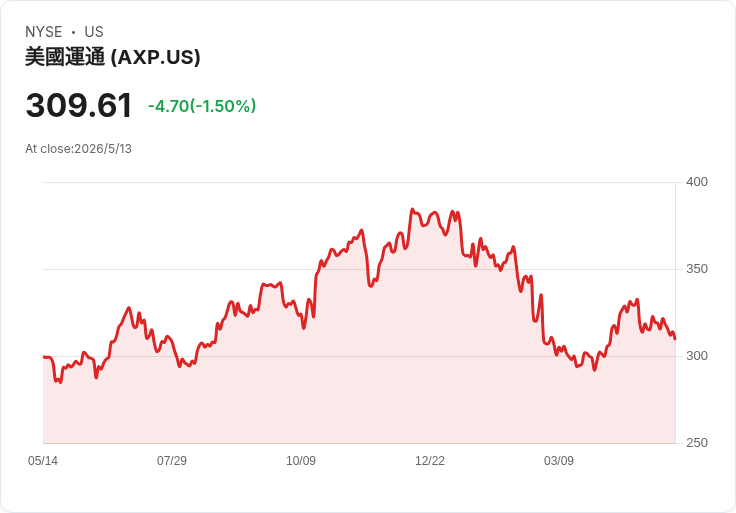
Task: Select the NYSE exchange label
Action: point(44,32)
